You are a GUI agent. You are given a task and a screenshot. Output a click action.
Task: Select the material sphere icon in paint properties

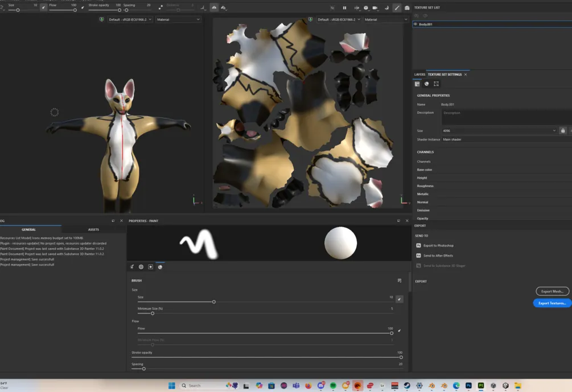pyautogui.click(x=160, y=267)
